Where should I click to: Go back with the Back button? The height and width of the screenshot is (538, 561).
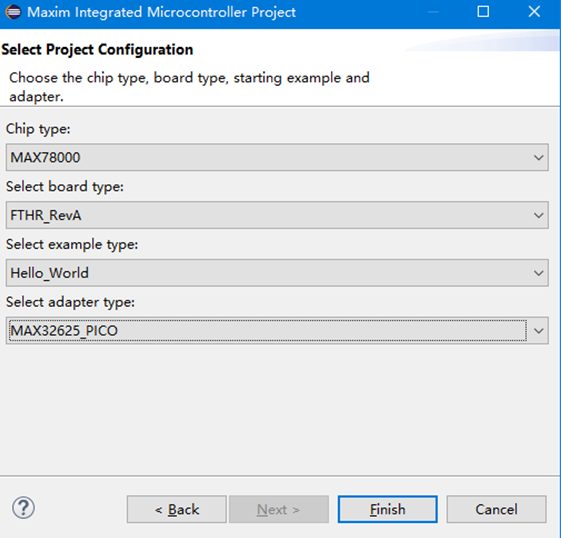176,509
